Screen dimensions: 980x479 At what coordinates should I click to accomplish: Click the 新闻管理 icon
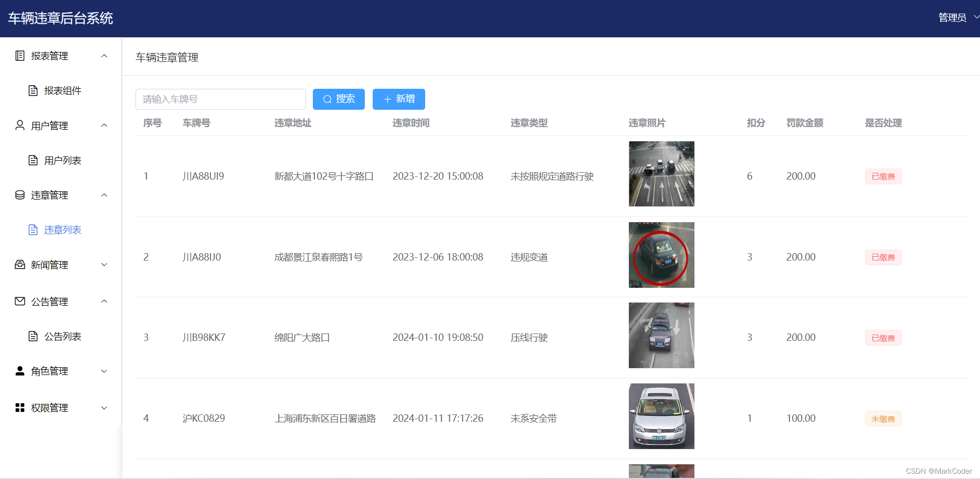(20, 265)
